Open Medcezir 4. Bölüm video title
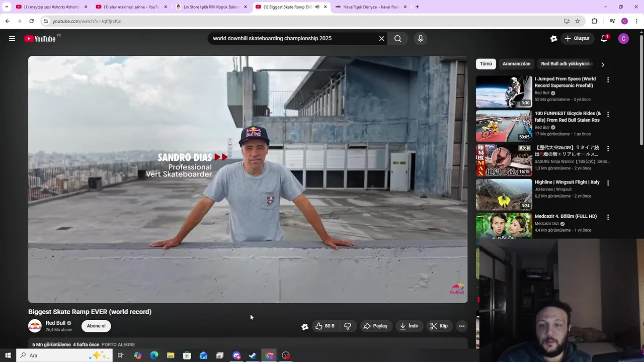The height and width of the screenshot is (362, 644). point(566,216)
